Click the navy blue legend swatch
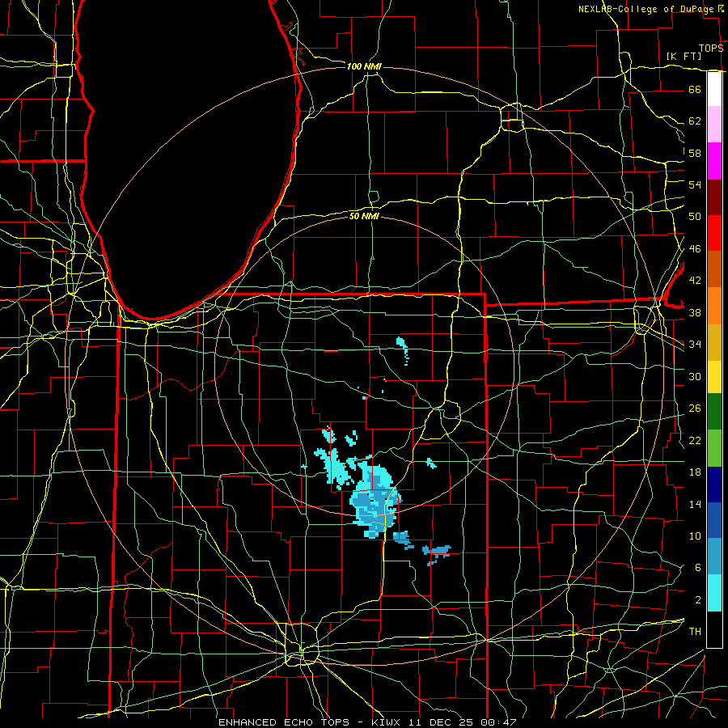 coord(714,485)
